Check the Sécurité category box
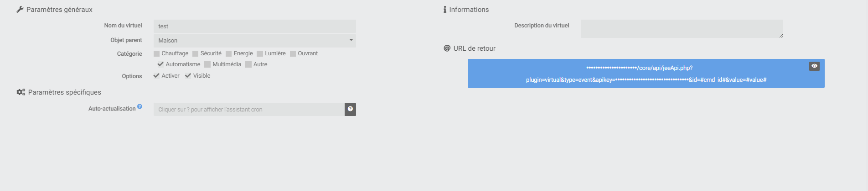 (196, 54)
